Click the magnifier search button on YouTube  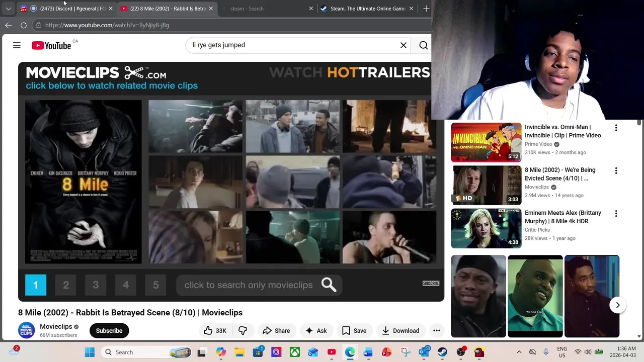tap(424, 45)
